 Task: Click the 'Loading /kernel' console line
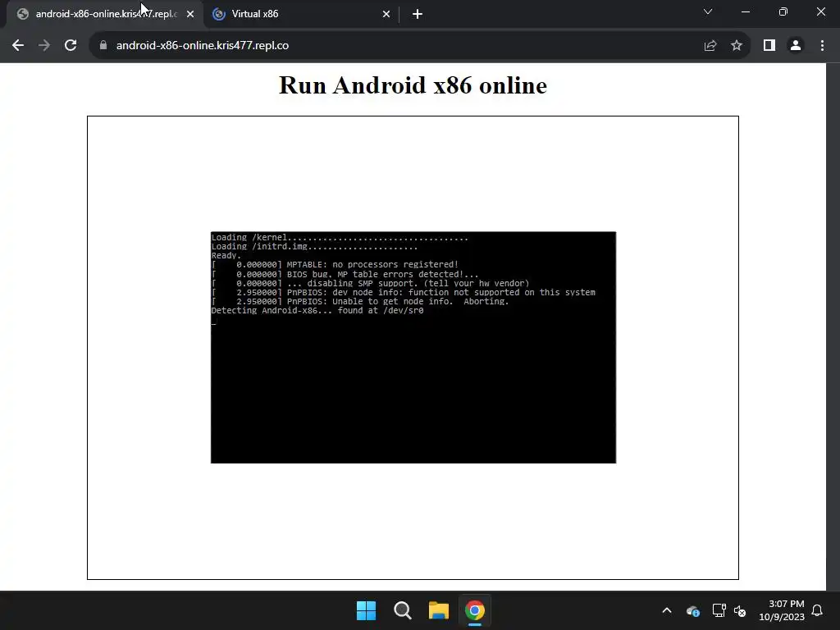coord(340,237)
